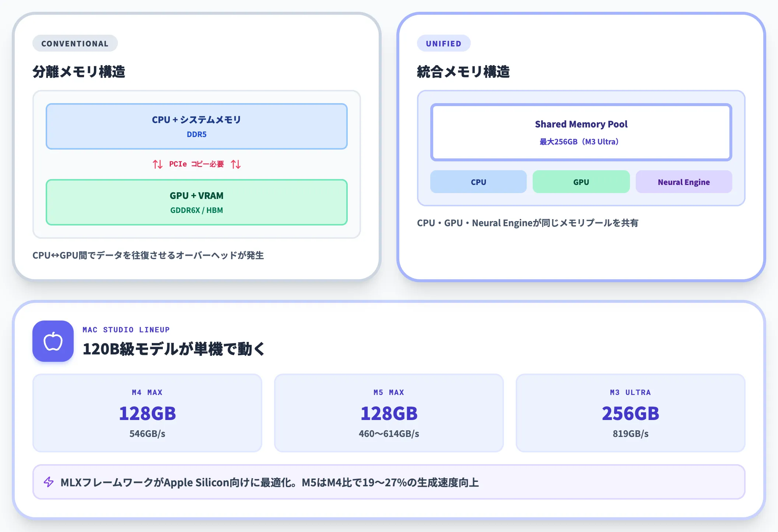Screen dimensions: 778x532
Task: Select the Neural Engine chip
Action: coord(684,182)
